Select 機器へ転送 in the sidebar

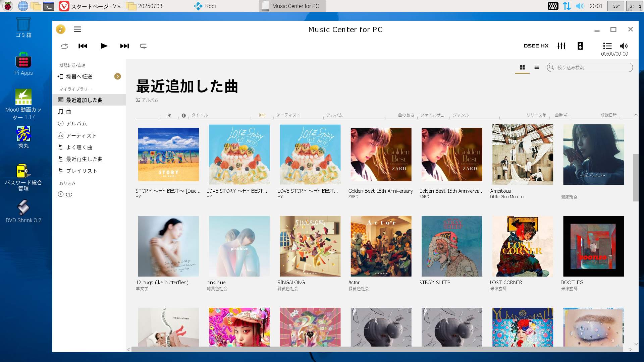[x=89, y=76]
